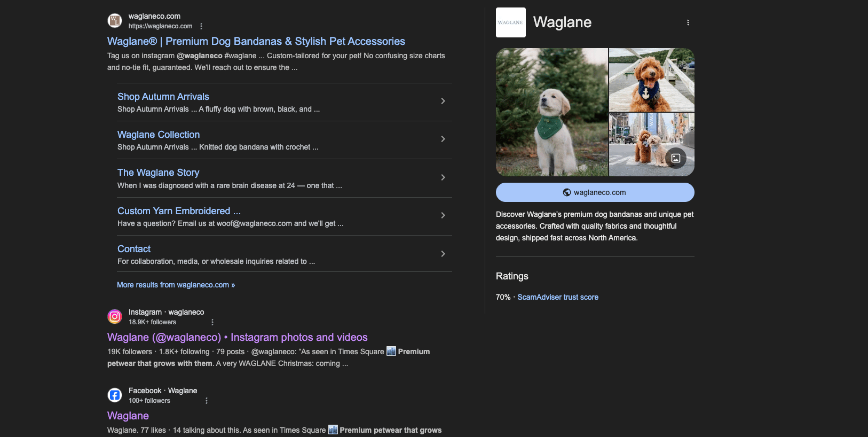Open three-dot menu beside Facebook 100+ followers

tap(207, 401)
